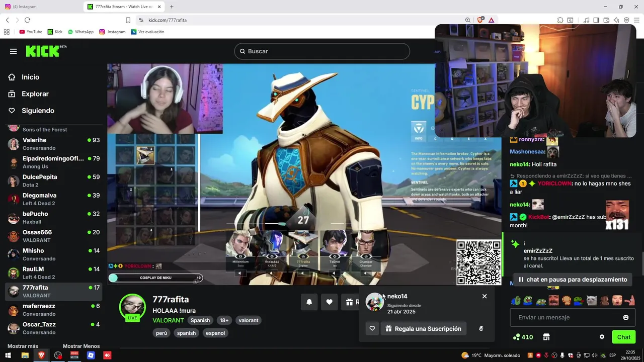Click the 410 channel points counter
Image resolution: width=644 pixels, height=362 pixels.
tap(523, 337)
